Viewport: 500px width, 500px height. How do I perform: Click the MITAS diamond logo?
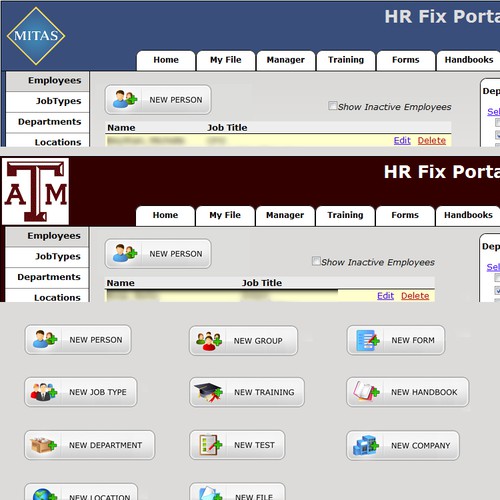[36, 36]
